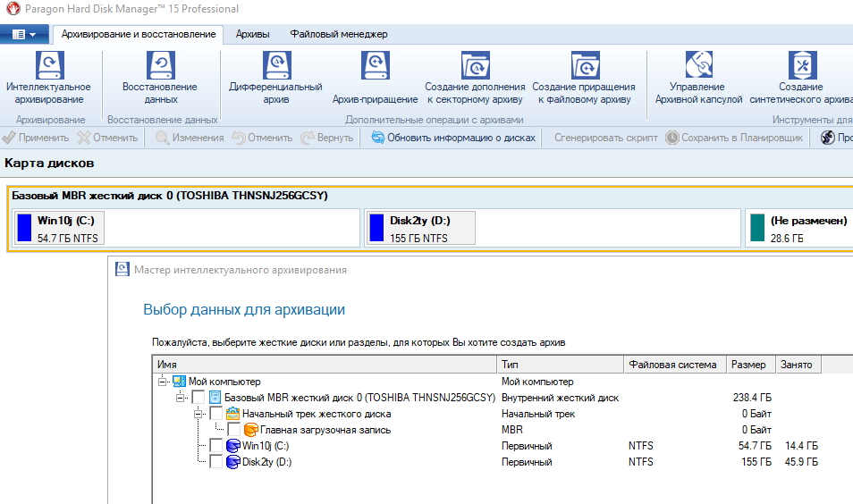Switch to Файловый менеджер tab
This screenshot has height=504, width=853.
coord(338,34)
